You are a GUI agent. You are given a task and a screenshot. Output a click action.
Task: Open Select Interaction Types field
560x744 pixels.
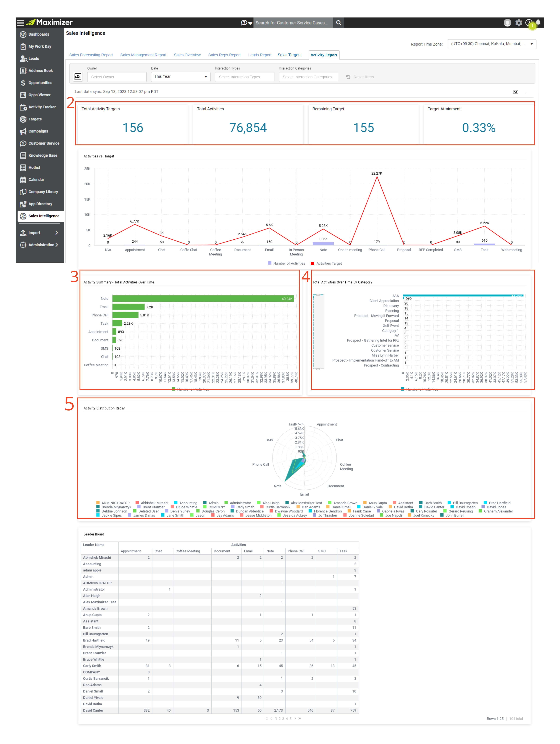click(244, 77)
